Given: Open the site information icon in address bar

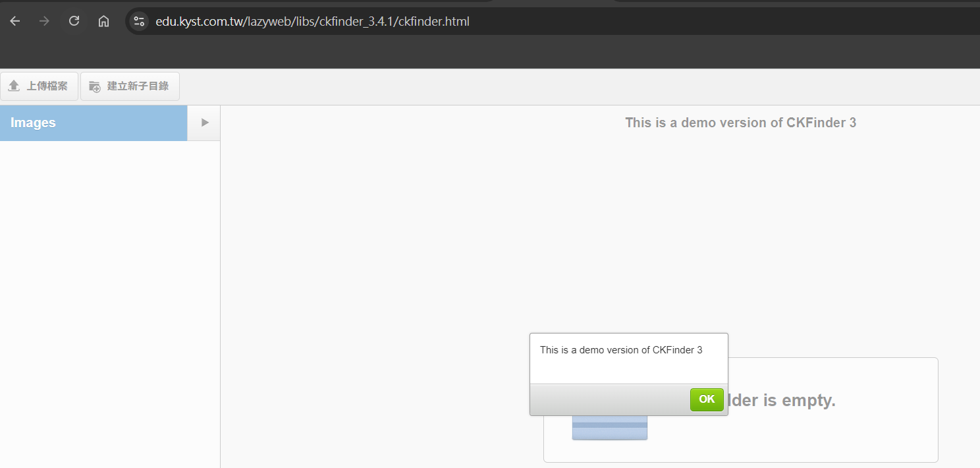Looking at the screenshot, I should tap(139, 21).
